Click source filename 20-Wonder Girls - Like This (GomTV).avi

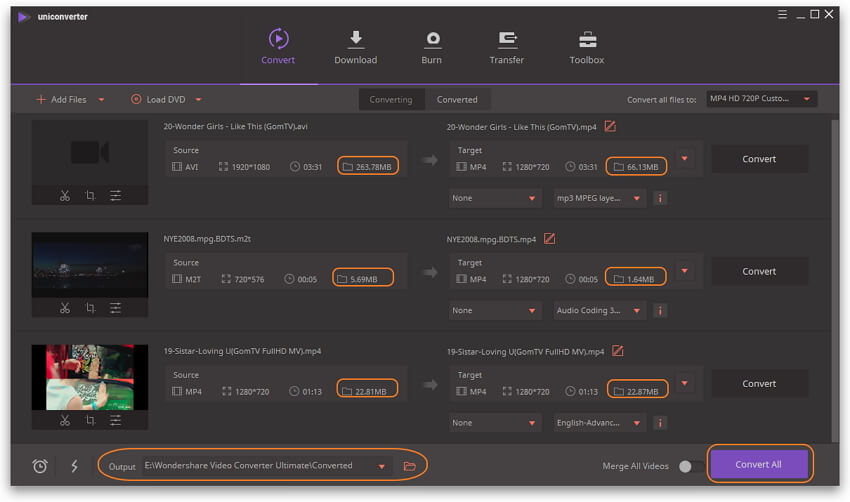(x=235, y=126)
